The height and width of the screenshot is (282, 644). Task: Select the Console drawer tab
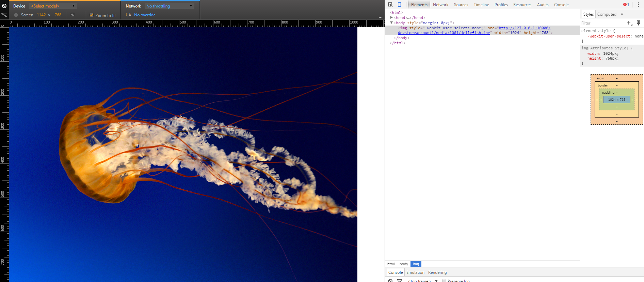[x=396, y=272]
